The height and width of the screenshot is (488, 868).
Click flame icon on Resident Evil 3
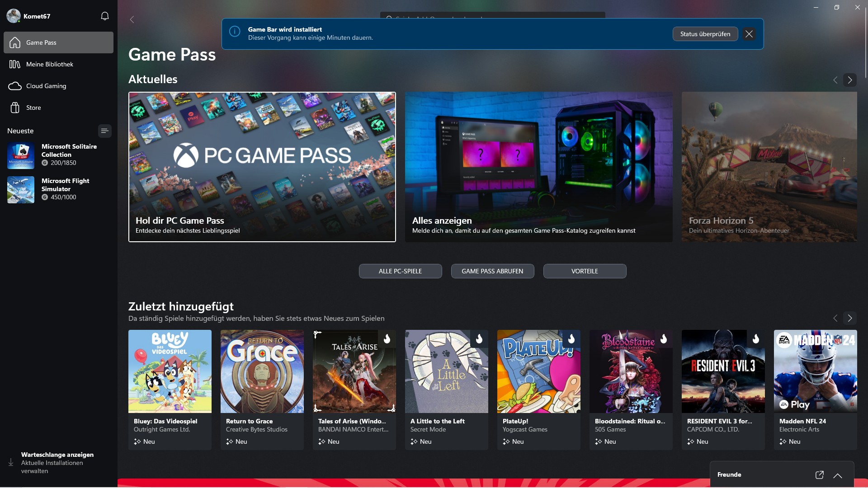point(756,339)
